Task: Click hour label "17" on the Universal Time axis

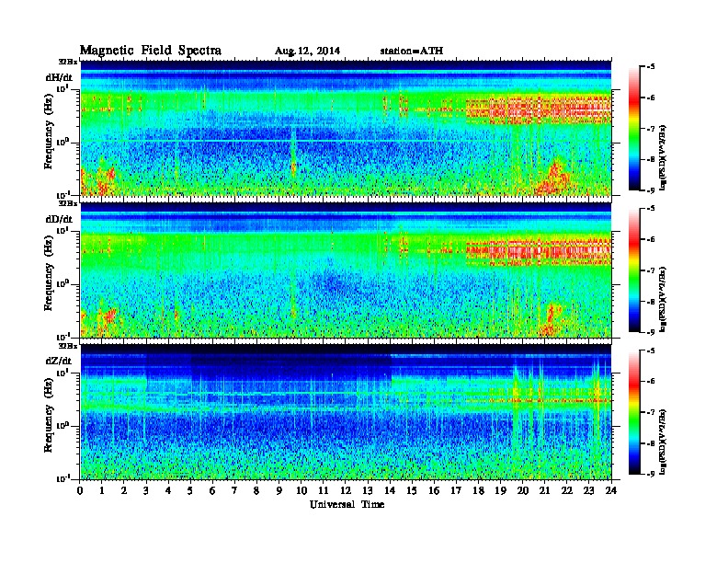Action: (x=457, y=491)
